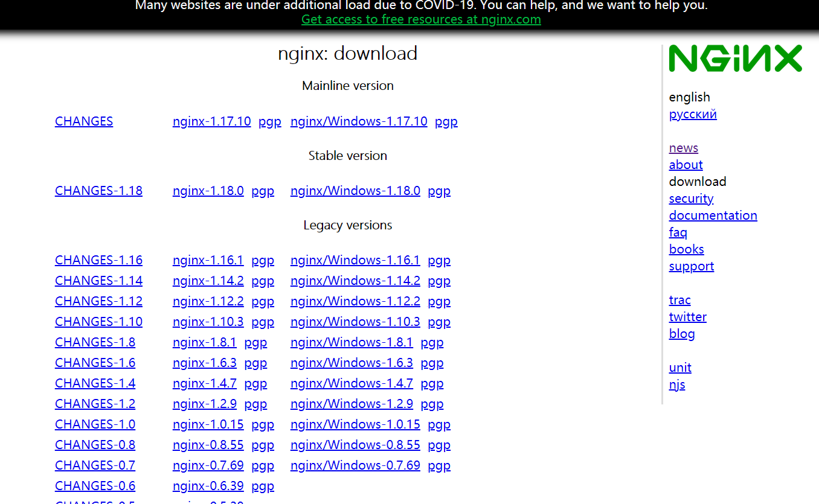This screenshot has width=819, height=504.
Task: Download nginx-1.12.2
Action: [208, 301]
